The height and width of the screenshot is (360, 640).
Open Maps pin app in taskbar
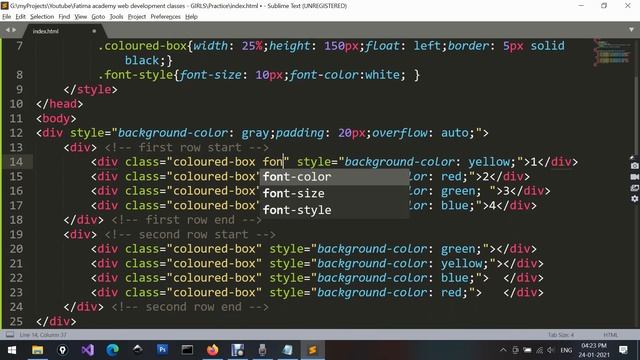coord(62,350)
